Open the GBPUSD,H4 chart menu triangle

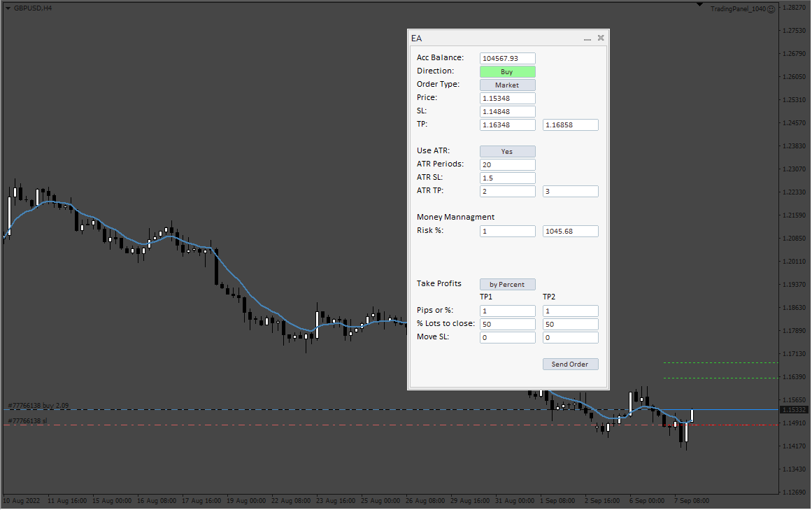point(8,8)
